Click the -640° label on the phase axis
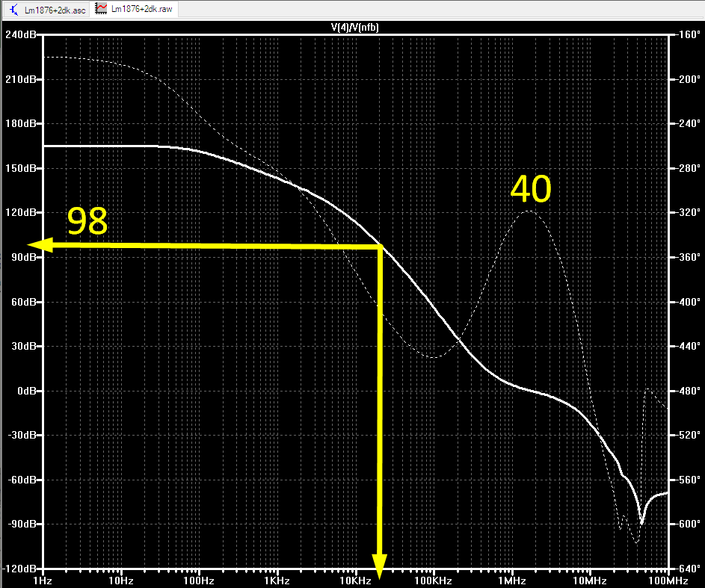This screenshot has height=588, width=705. point(687,569)
